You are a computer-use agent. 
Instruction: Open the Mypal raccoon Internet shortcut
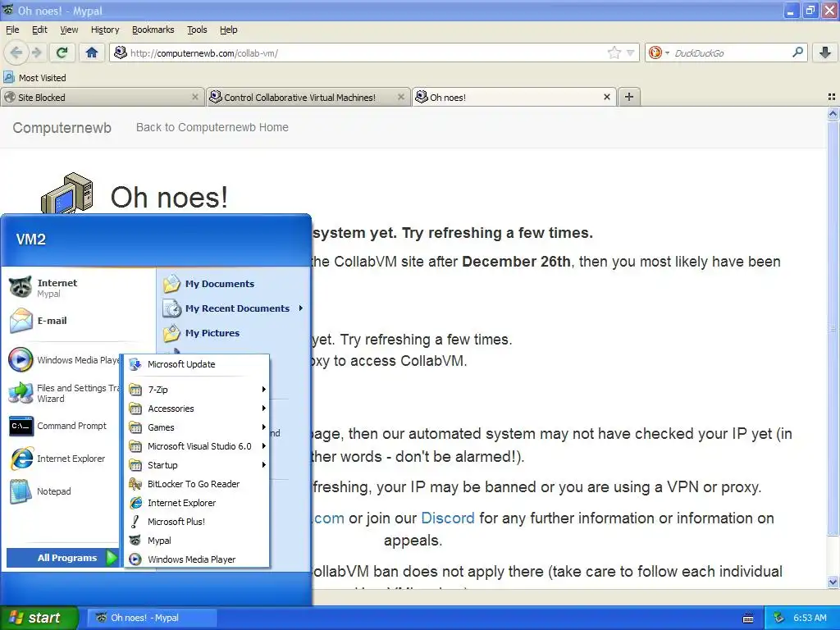(78, 288)
